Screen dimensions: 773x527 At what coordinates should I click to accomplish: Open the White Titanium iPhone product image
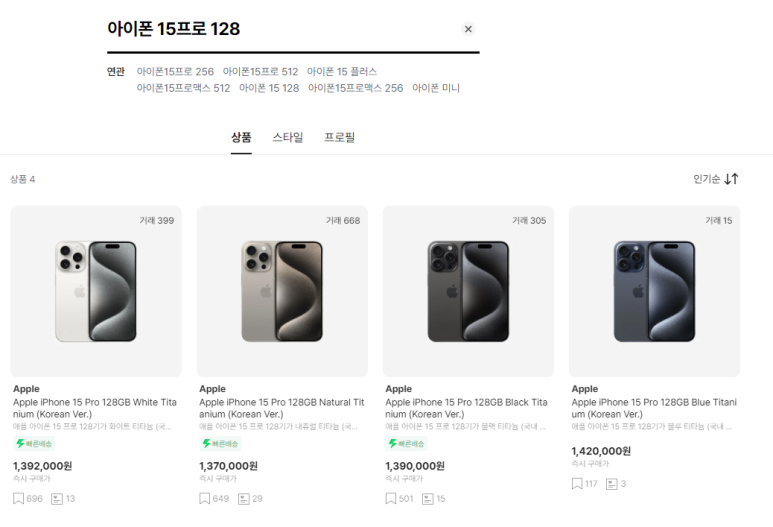click(x=96, y=291)
